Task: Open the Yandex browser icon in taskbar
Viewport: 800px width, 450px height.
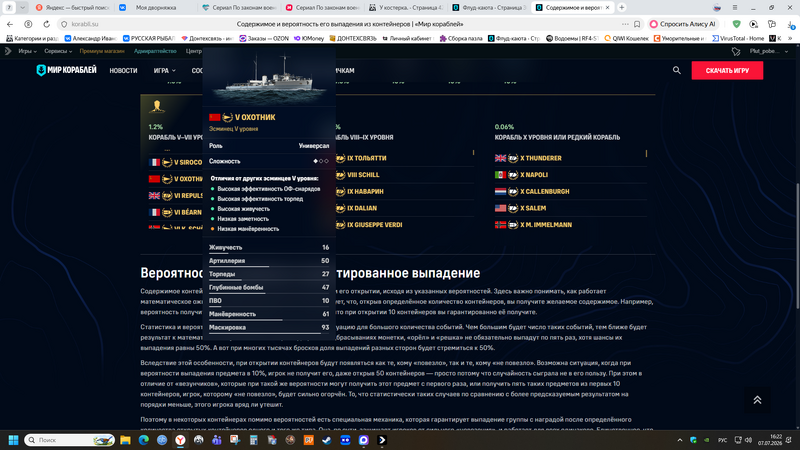Action: [x=180, y=440]
